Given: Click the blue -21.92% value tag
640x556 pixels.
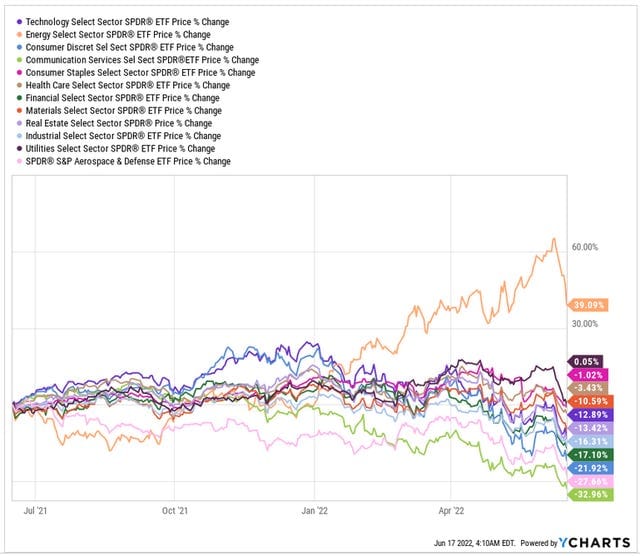Looking at the screenshot, I should (591, 468).
